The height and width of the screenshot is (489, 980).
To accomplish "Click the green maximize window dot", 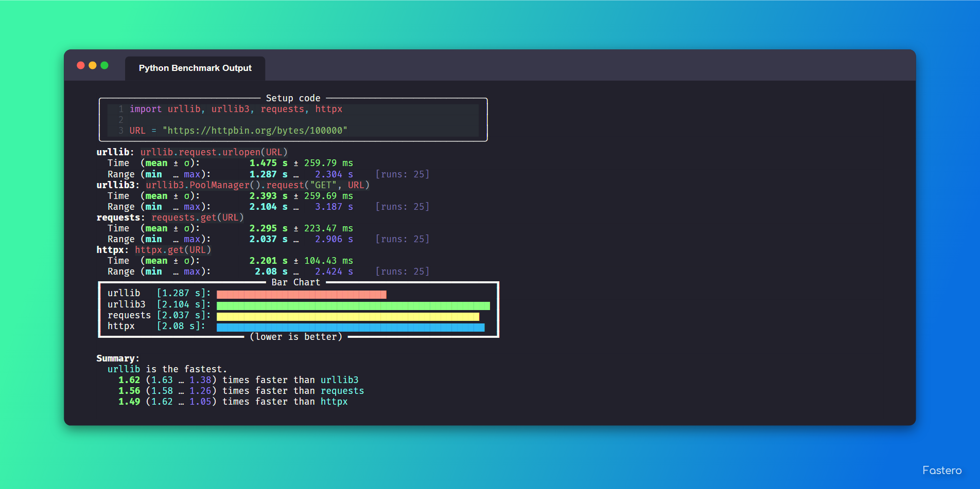I will click(104, 65).
